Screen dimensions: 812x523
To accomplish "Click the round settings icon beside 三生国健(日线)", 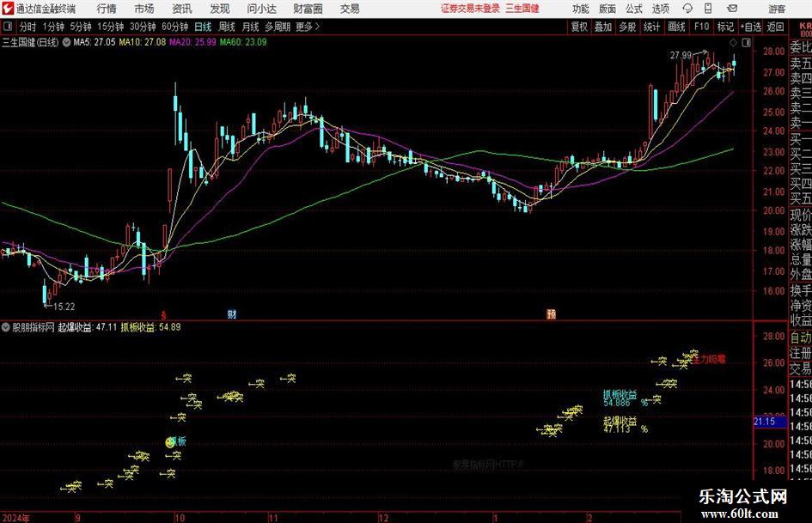I will 66,42.
